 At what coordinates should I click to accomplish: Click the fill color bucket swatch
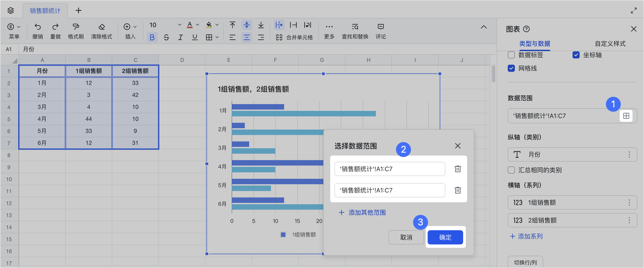pos(209,25)
